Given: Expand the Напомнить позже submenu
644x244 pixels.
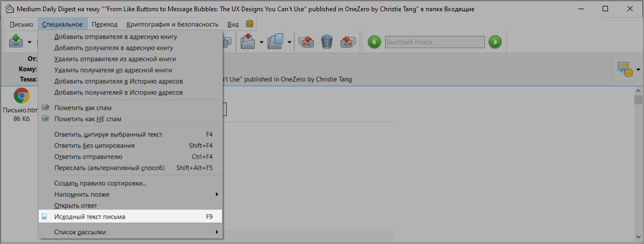Looking at the screenshot, I should pos(131,194).
